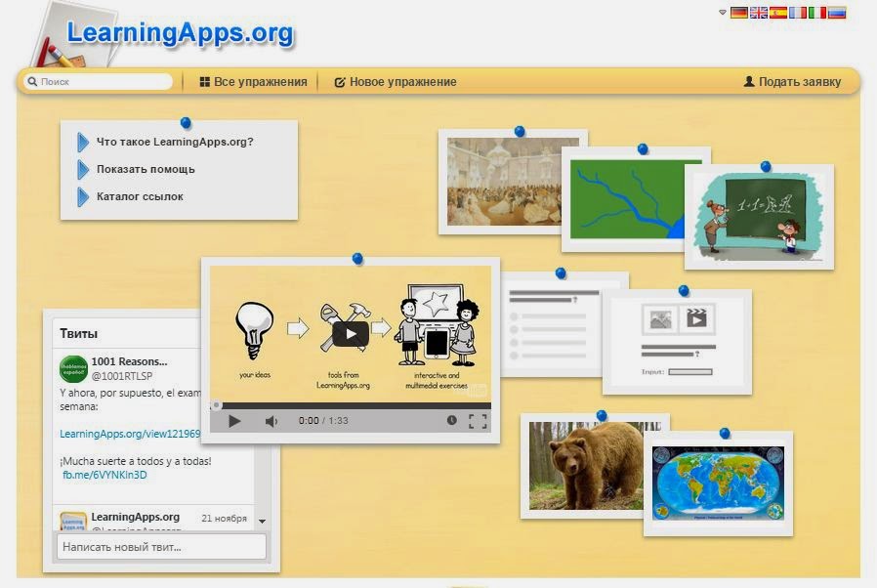Open the multiple choice quiz template card

(x=551, y=324)
